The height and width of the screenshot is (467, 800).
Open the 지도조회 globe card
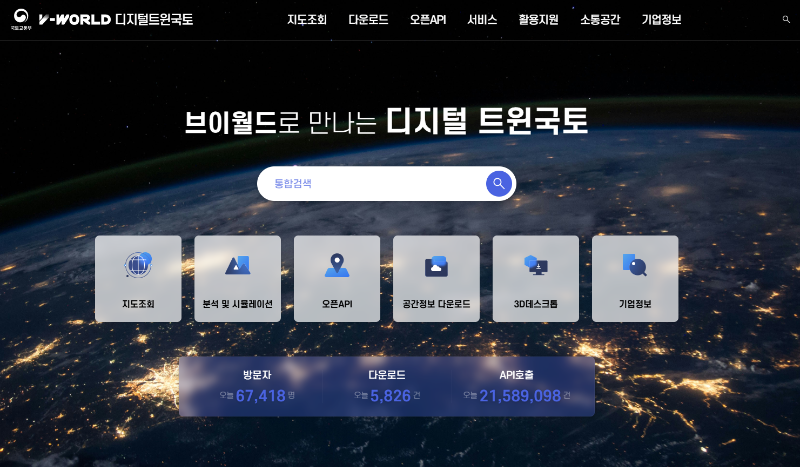pos(138,279)
